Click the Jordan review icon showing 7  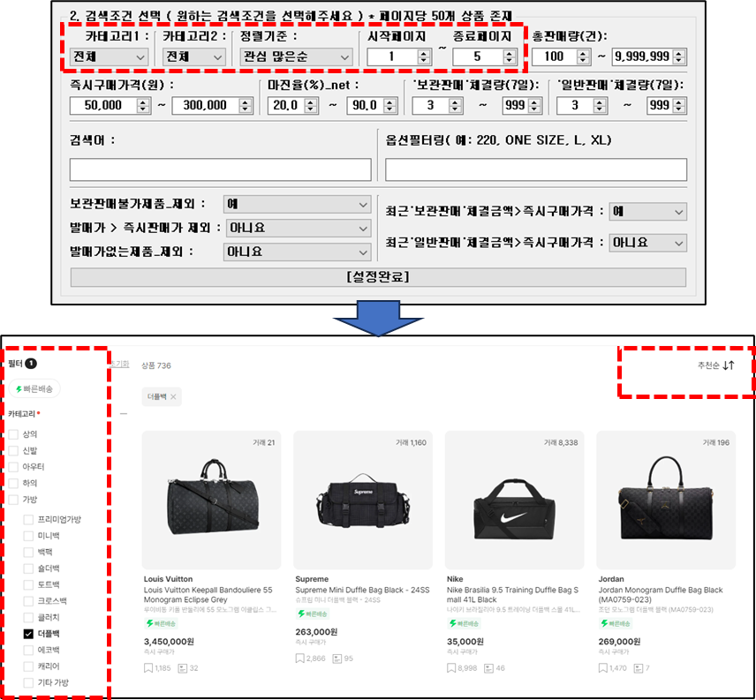click(x=639, y=668)
